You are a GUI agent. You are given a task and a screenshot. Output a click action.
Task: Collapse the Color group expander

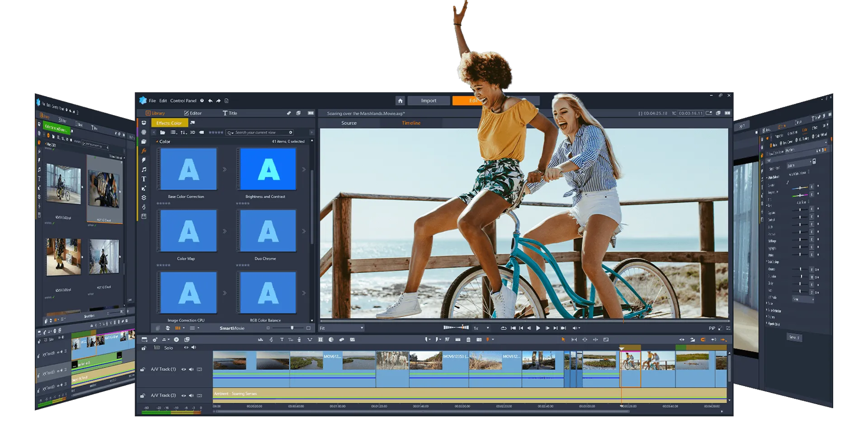pos(157,142)
